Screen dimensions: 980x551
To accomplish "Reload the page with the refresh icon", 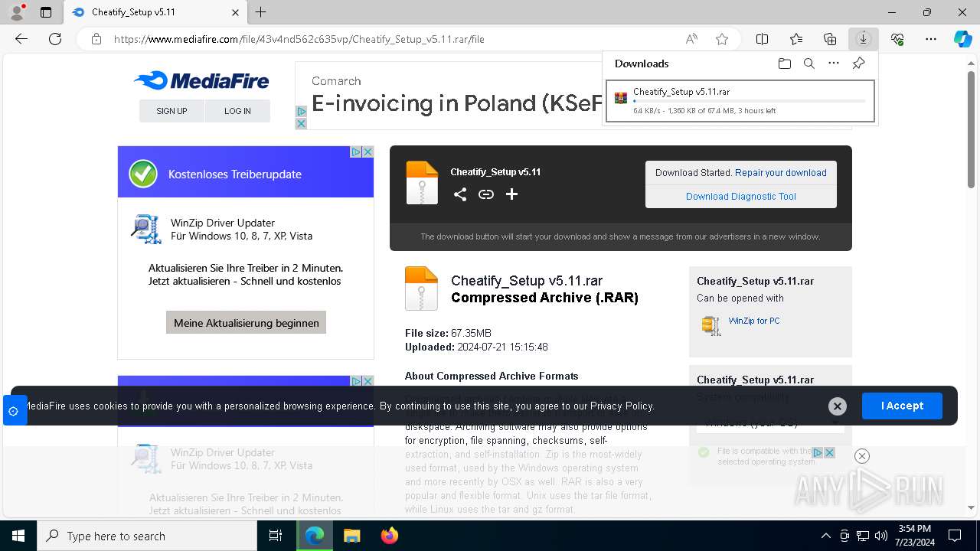I will [x=55, y=39].
